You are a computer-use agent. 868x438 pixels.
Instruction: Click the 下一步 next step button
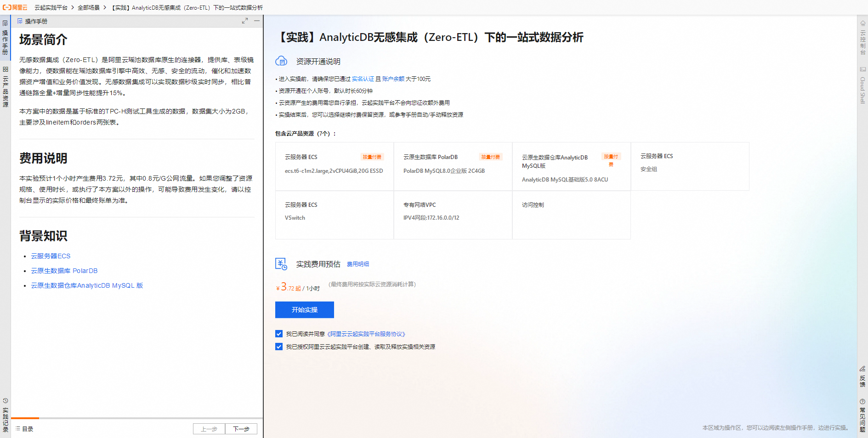click(x=241, y=429)
